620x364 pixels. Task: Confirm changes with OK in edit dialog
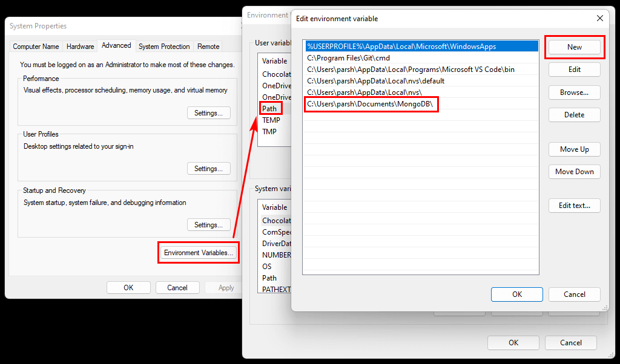[x=516, y=294]
